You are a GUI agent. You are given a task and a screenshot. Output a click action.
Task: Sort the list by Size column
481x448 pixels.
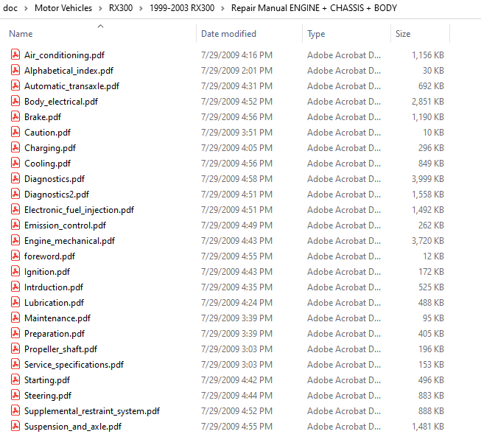click(x=403, y=34)
